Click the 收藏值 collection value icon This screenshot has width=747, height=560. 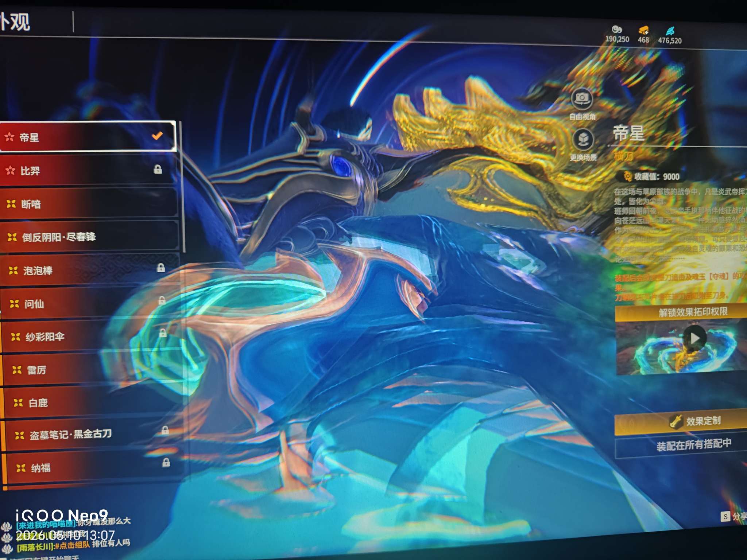(627, 176)
